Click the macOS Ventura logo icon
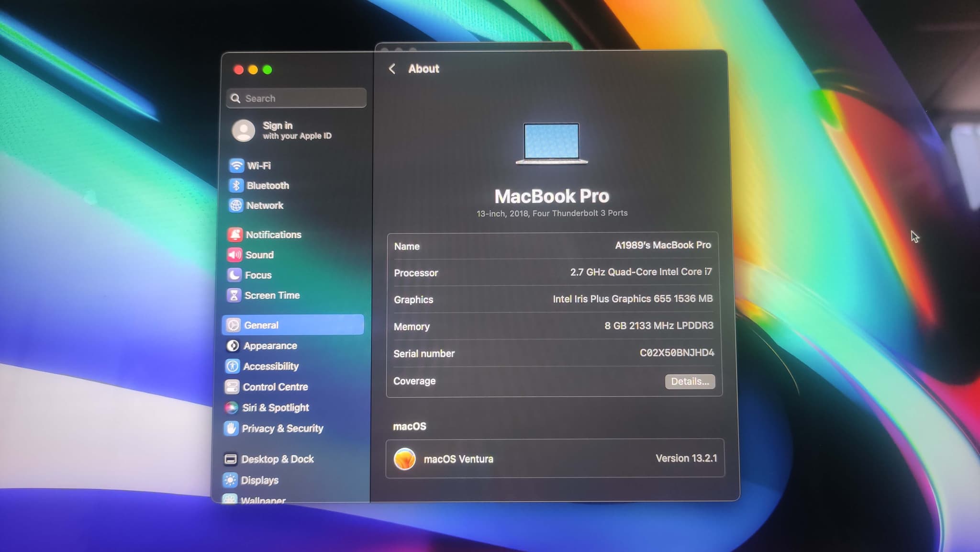This screenshot has width=980, height=552. coord(405,459)
